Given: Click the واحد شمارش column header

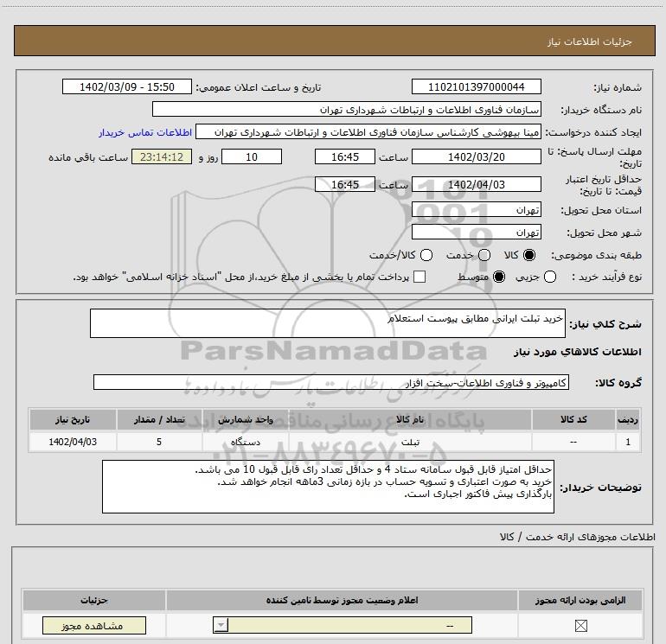Looking at the screenshot, I should (246, 420).
